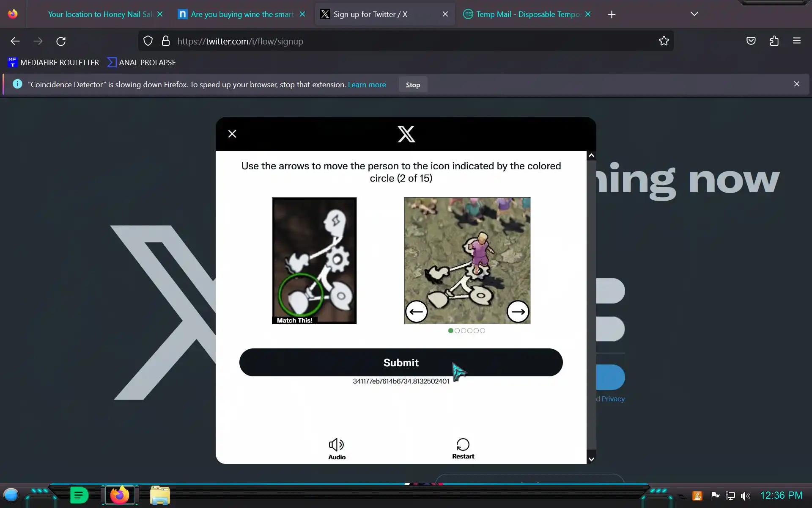Expand the list all tabs chevron
The width and height of the screenshot is (812, 508).
click(x=694, y=14)
